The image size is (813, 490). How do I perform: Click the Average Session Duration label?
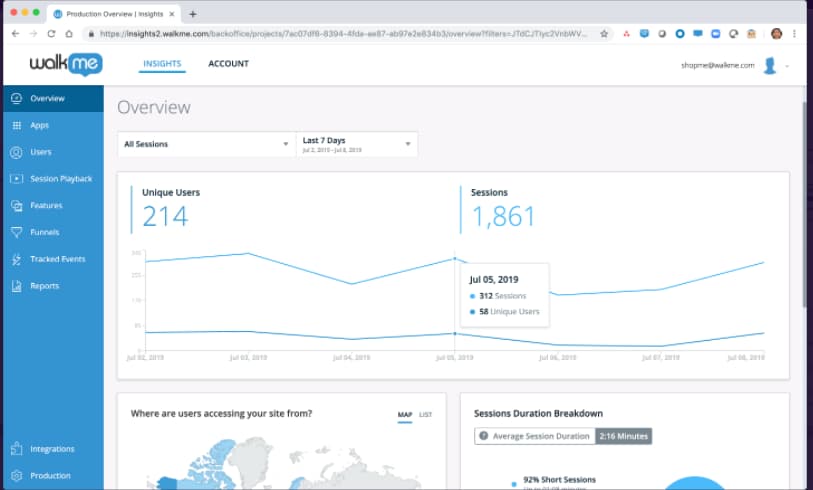[x=541, y=436]
